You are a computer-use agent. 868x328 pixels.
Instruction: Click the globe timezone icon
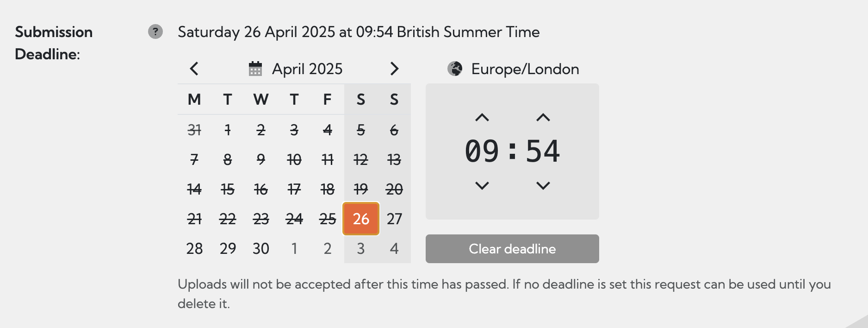[x=455, y=69]
